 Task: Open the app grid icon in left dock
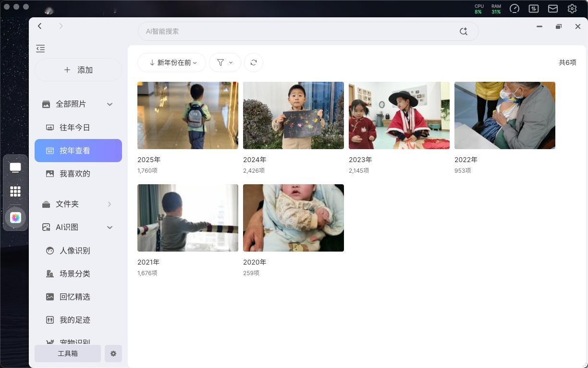(15, 191)
